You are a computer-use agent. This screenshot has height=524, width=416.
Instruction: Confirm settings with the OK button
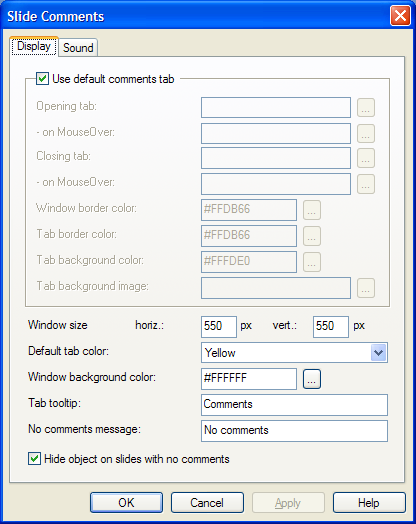[x=126, y=503]
